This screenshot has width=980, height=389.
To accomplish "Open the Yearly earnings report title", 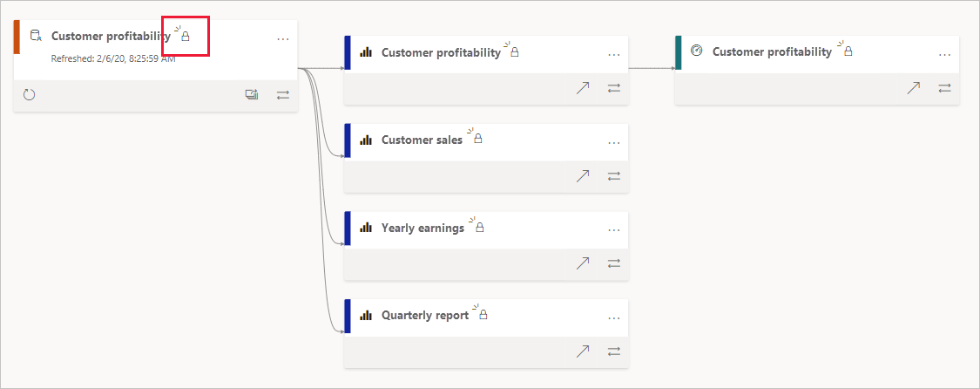I will click(422, 229).
